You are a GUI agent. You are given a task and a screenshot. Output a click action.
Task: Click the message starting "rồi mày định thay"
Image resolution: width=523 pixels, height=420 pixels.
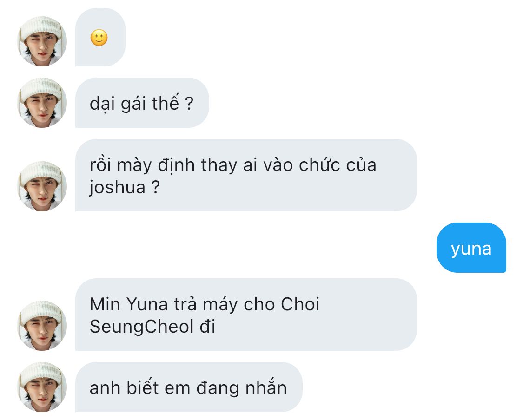pos(245,175)
